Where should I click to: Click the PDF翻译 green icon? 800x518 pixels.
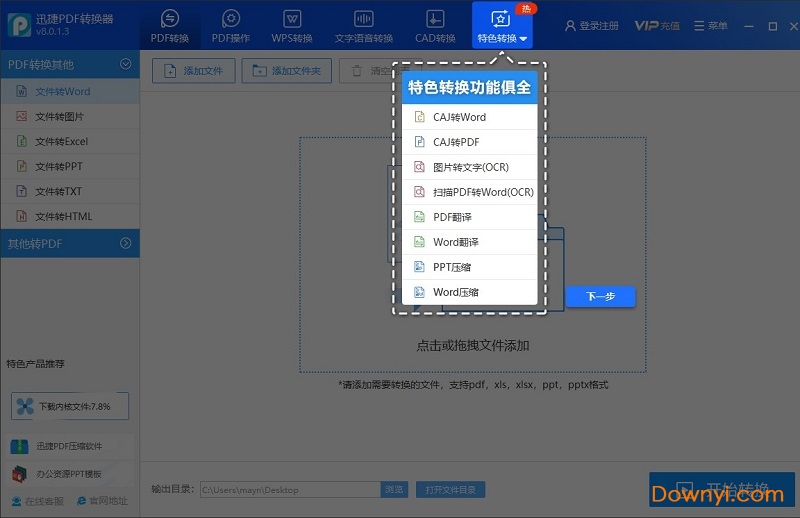point(419,217)
